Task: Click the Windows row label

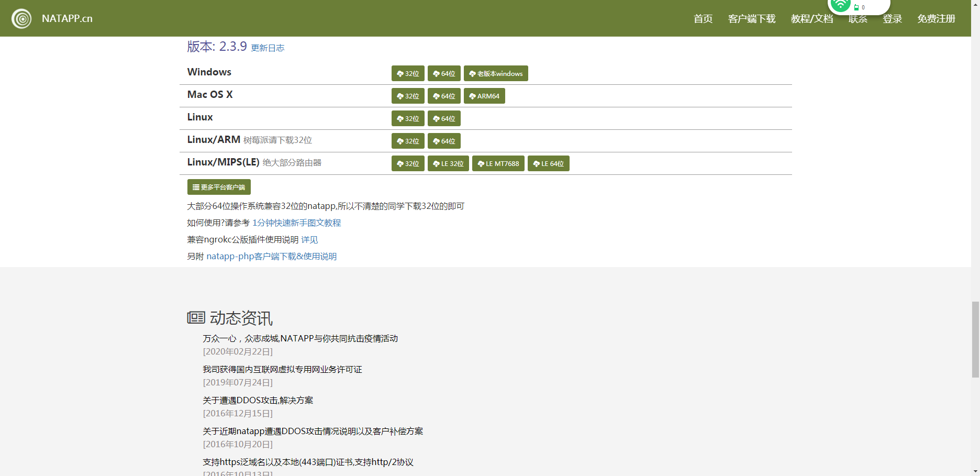Action: [x=209, y=72]
